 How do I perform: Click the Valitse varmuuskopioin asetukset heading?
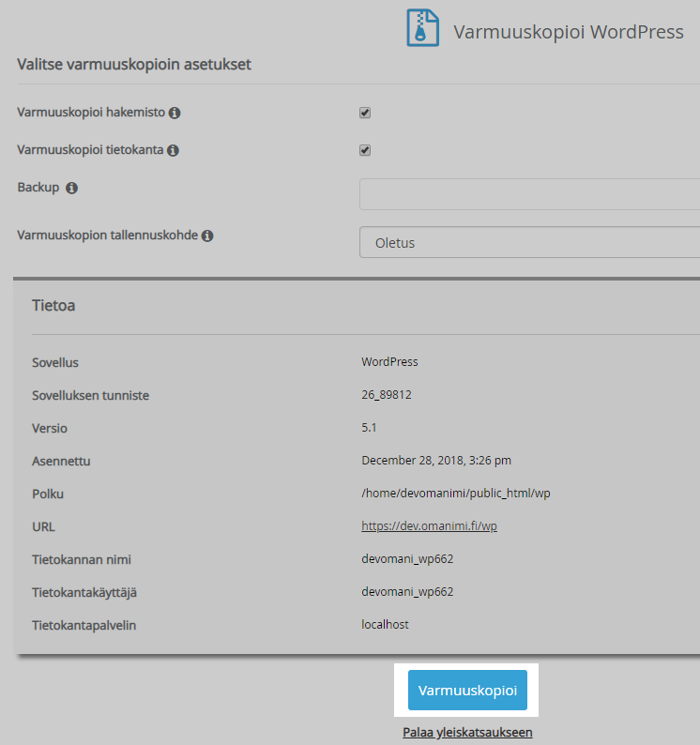pyautogui.click(x=134, y=64)
